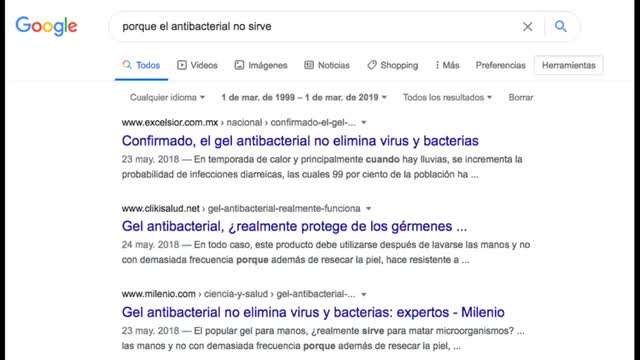The image size is (640, 360).
Task: Open the Shopping tab
Action: (x=393, y=65)
